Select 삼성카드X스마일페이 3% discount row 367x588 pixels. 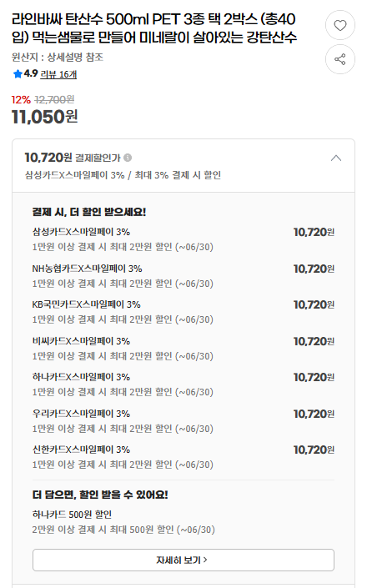click(x=183, y=239)
